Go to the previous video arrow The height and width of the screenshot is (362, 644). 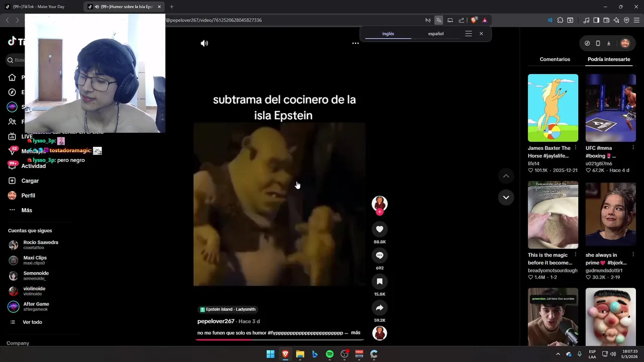pyautogui.click(x=506, y=176)
